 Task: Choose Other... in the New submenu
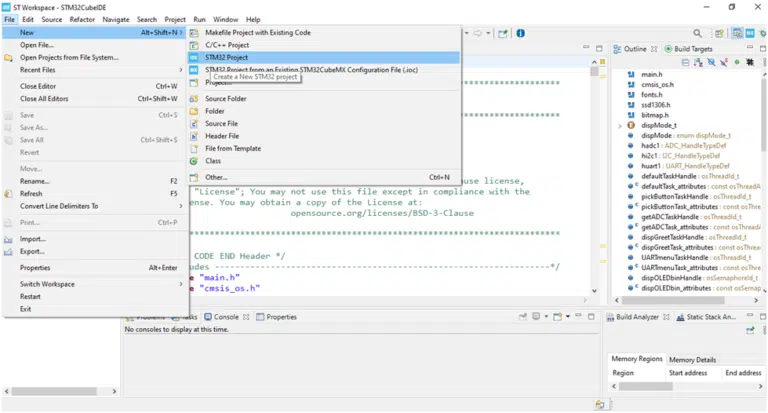pyautogui.click(x=324, y=177)
